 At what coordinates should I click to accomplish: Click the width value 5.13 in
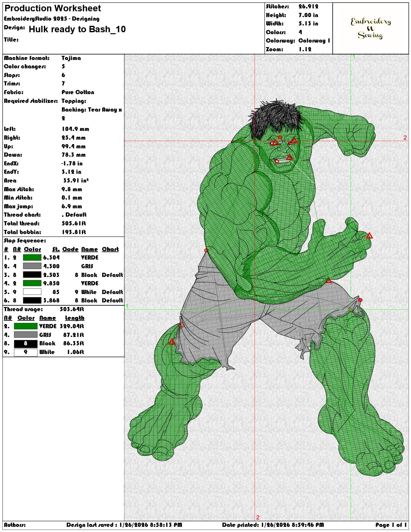(308, 24)
